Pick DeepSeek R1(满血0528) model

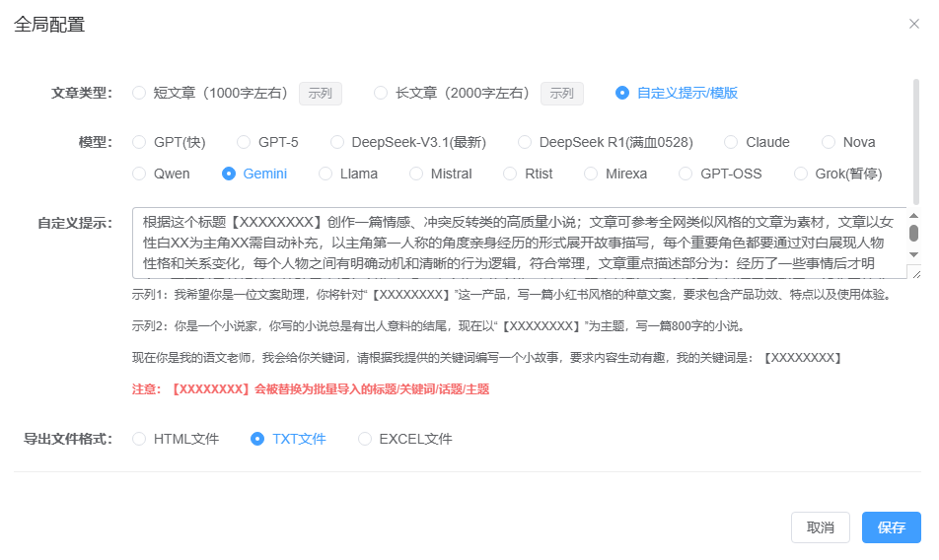pyautogui.click(x=525, y=142)
